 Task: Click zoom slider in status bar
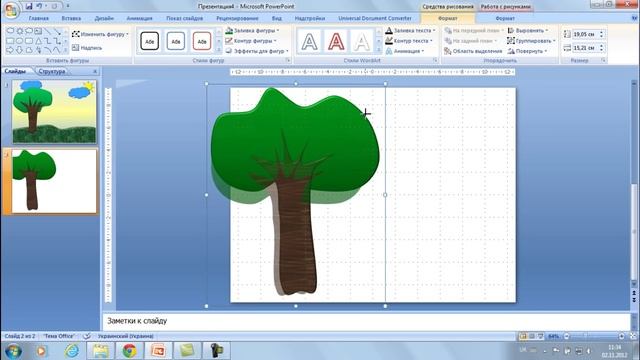(x=593, y=336)
